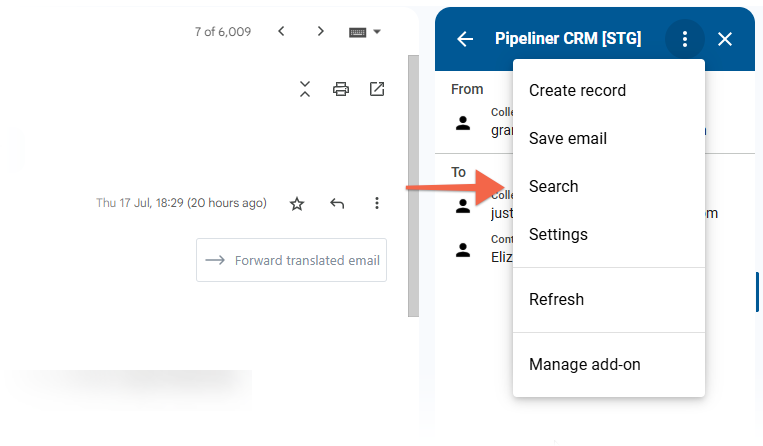The width and height of the screenshot is (763, 446).
Task: Go to the older email chevron
Action: click(x=320, y=32)
